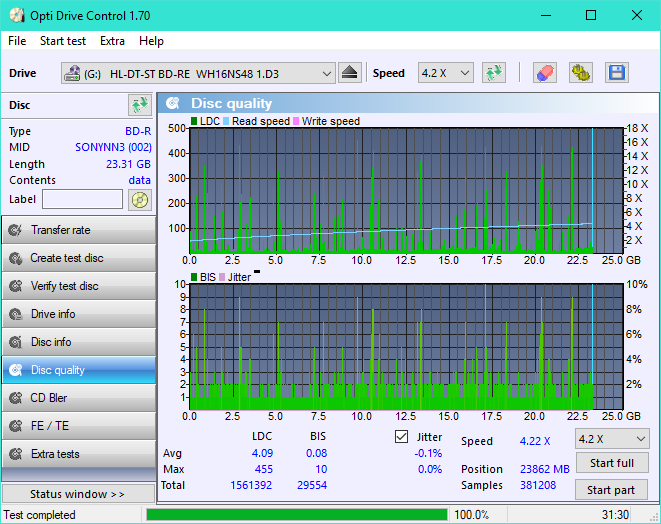Click the CD Bler sidebar icon
The width and height of the screenshot is (661, 524).
pos(16,398)
